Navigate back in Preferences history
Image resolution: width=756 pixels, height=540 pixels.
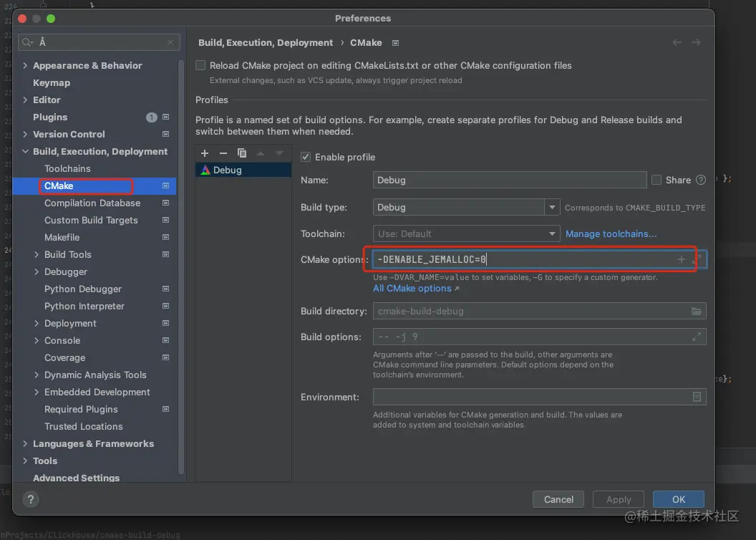(677, 42)
